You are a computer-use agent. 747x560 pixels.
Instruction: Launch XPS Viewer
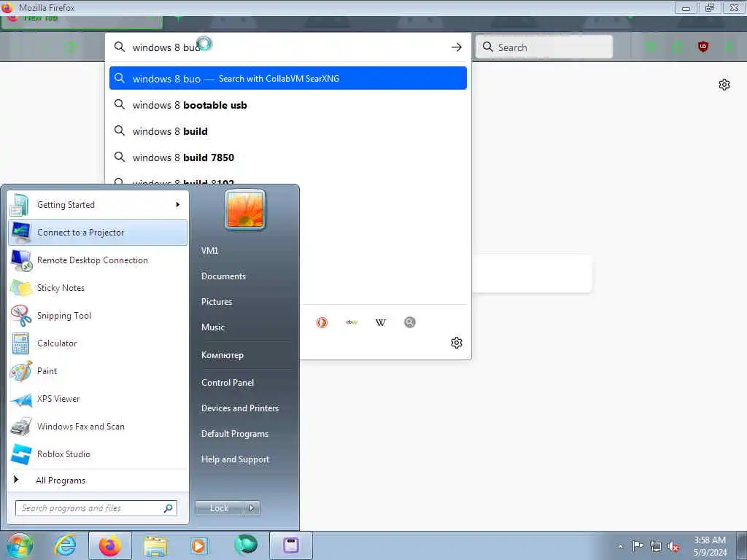[x=98, y=399]
